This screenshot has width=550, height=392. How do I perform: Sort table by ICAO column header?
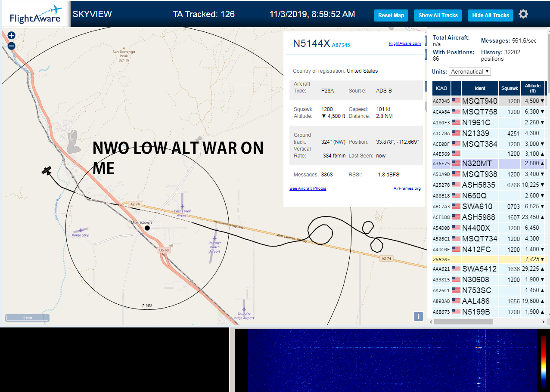coord(441,88)
